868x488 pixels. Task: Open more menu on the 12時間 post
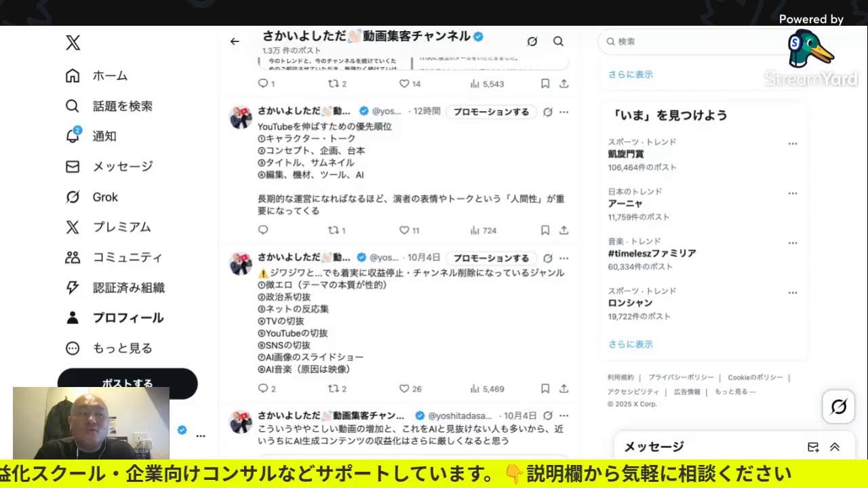point(564,112)
